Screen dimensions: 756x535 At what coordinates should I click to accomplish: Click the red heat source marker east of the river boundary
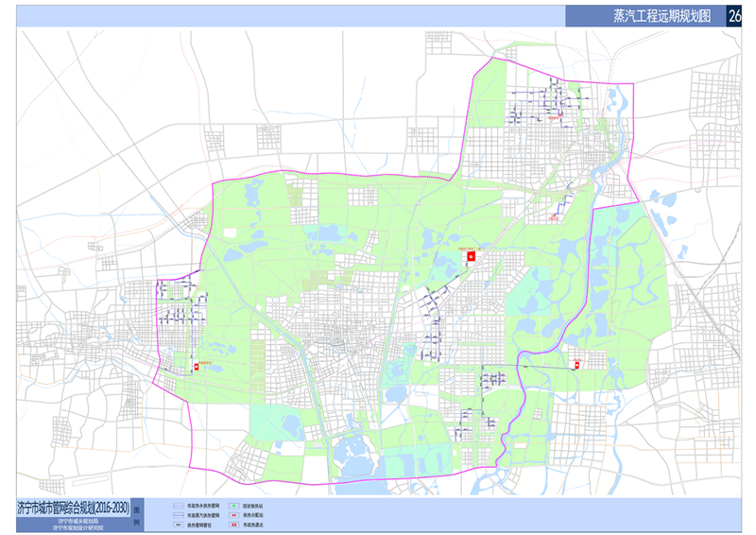[576, 366]
